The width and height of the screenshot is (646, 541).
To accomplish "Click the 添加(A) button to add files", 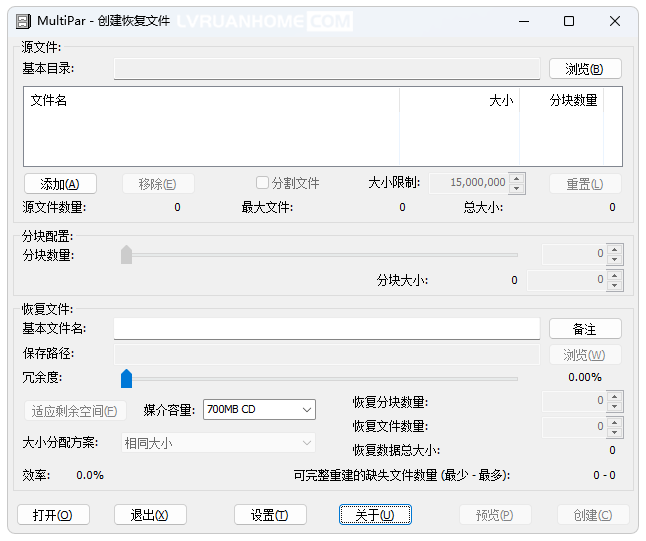I will (x=59, y=184).
